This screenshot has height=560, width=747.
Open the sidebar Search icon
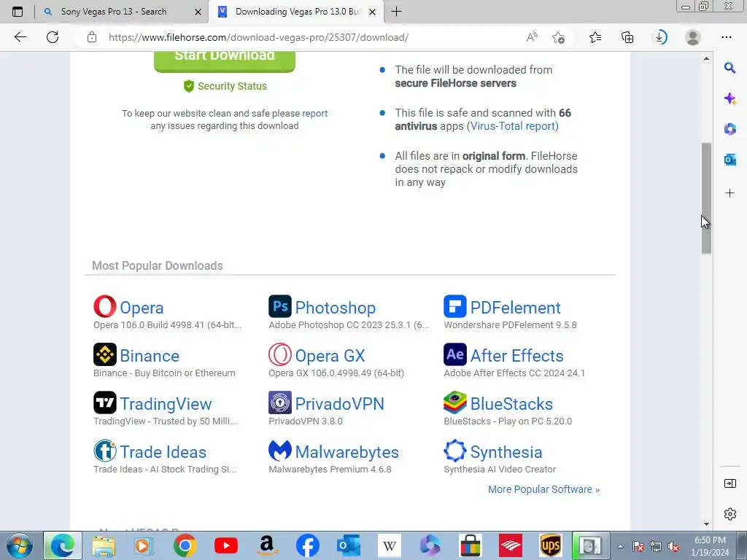(729, 68)
